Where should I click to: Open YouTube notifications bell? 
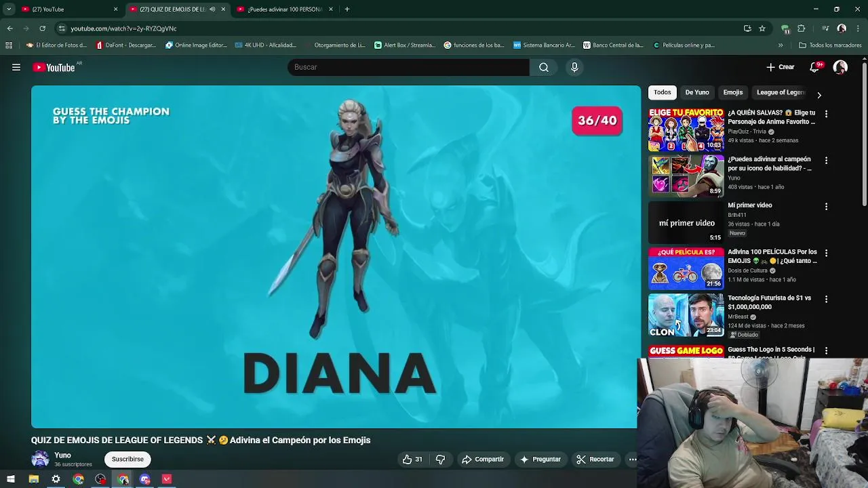point(814,67)
